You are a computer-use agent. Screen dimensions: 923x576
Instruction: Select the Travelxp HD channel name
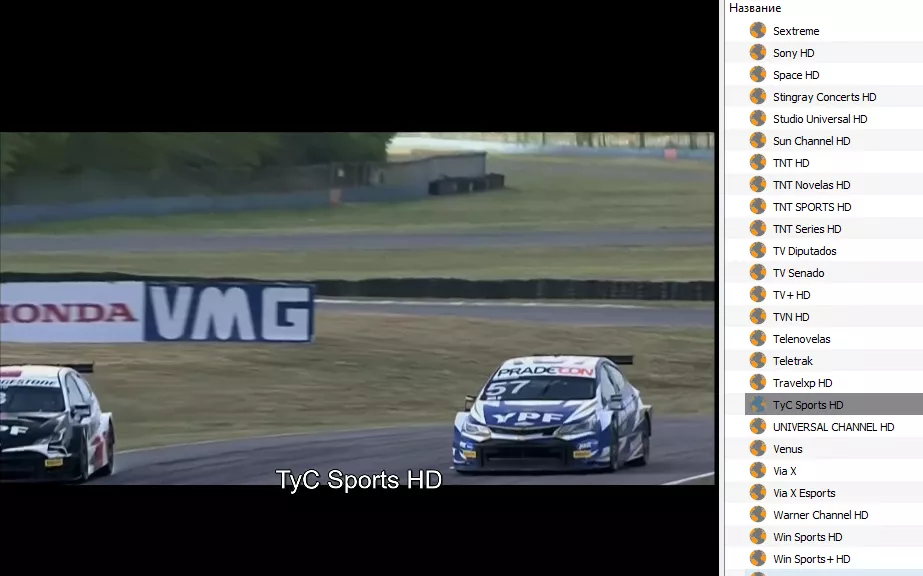coord(802,383)
